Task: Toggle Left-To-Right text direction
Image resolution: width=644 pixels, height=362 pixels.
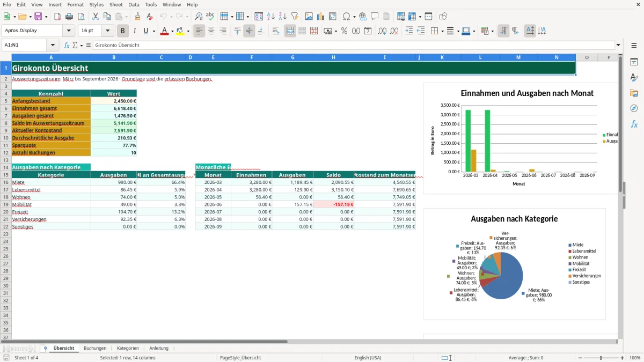Action: click(x=503, y=31)
